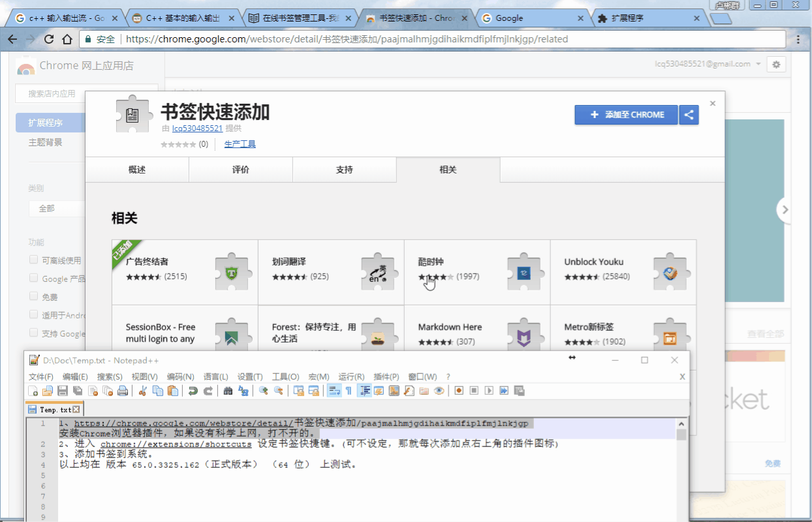Reload the page with Chrome's refresh icon

point(49,39)
